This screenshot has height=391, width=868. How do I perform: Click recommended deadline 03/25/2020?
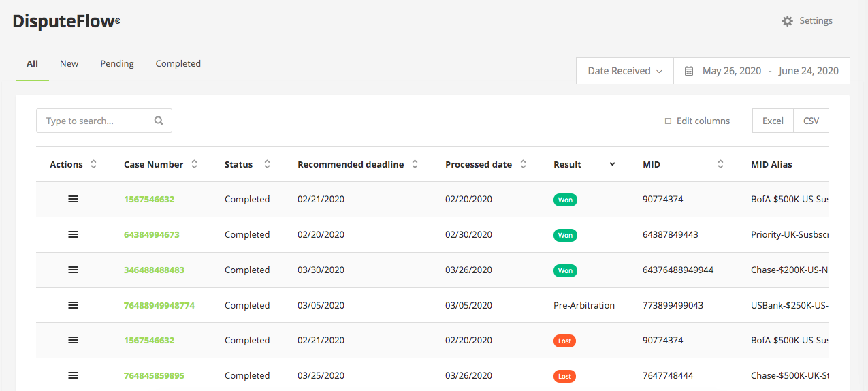tap(321, 375)
